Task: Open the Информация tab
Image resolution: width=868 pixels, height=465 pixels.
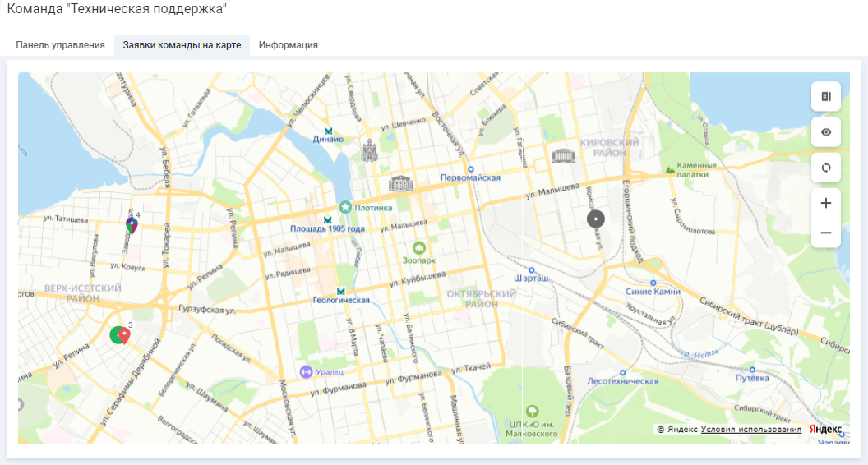Action: point(289,45)
